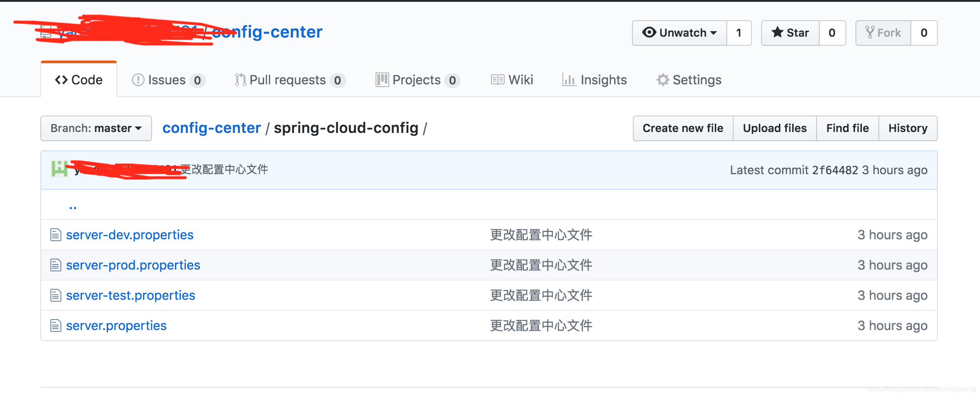The height and width of the screenshot is (397, 980).
Task: Go to the Projects tab
Action: pos(418,80)
